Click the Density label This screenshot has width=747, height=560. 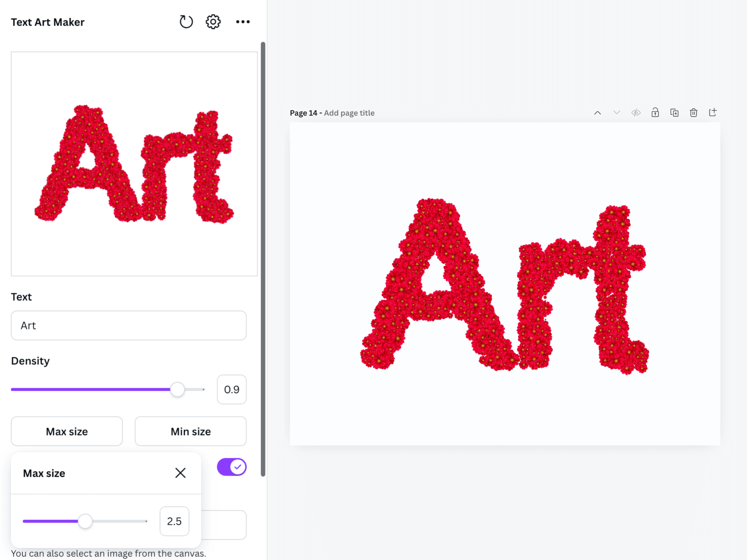click(x=31, y=361)
